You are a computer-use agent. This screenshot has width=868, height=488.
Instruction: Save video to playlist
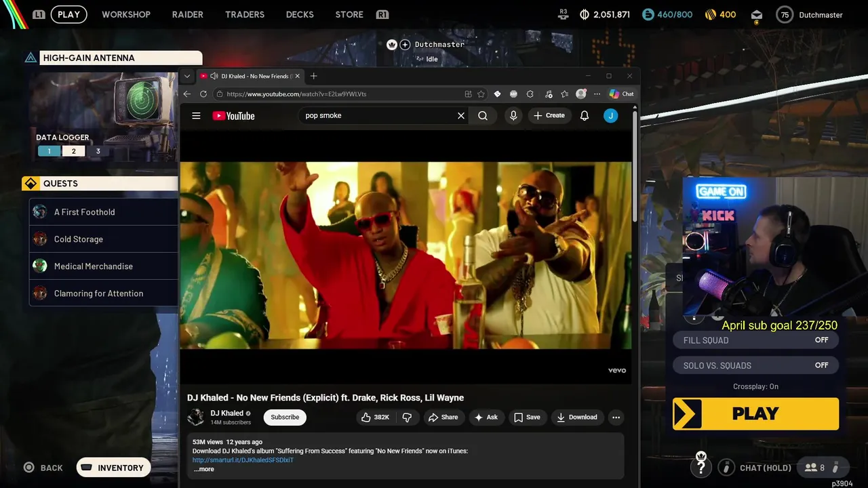click(527, 418)
